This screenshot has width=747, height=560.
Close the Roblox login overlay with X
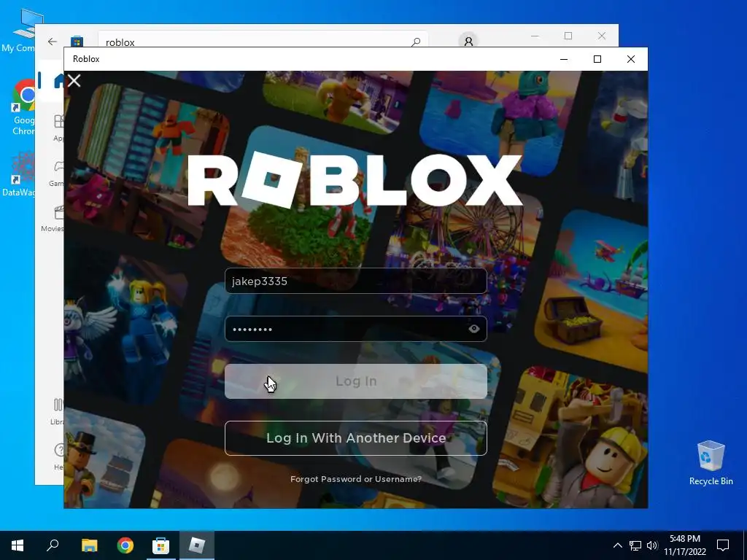coord(74,81)
